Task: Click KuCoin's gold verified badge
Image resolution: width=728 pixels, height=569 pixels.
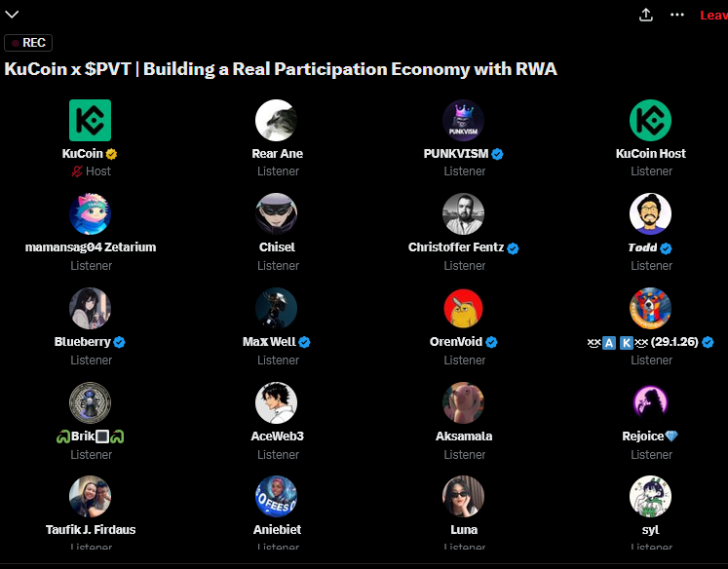Action: pyautogui.click(x=111, y=154)
